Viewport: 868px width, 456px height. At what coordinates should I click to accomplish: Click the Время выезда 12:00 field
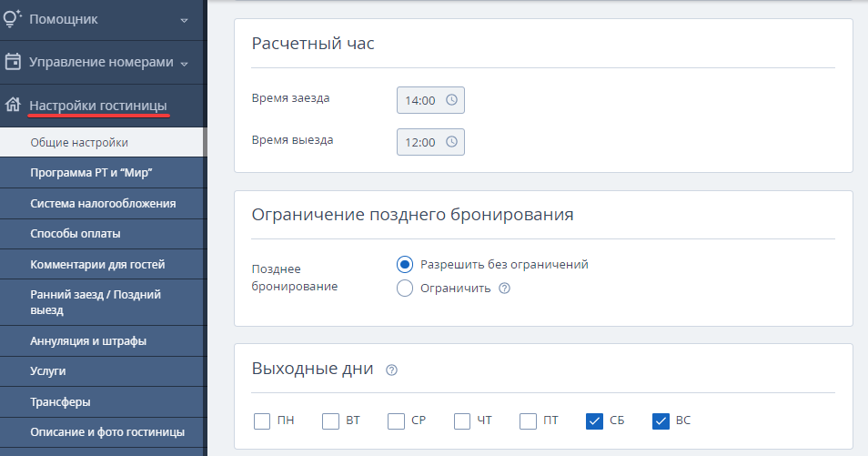(430, 142)
